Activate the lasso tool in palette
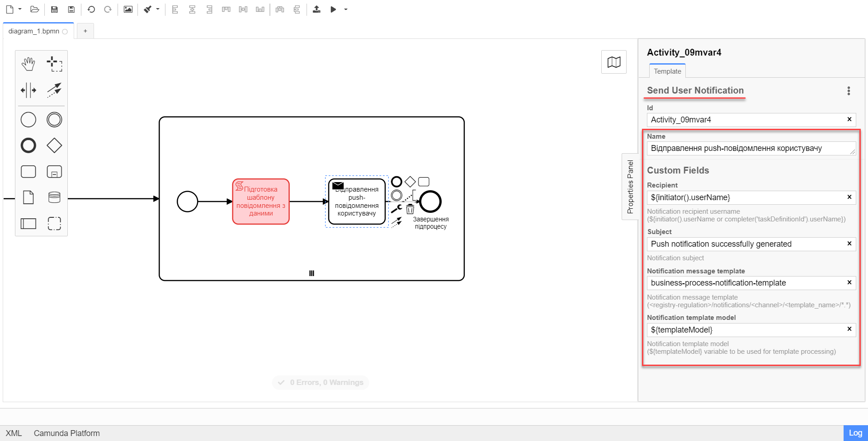Screen dimensions: 868x441 [x=54, y=64]
